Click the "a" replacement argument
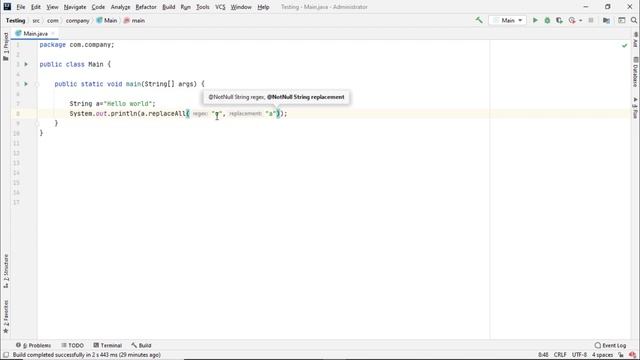The image size is (640, 360). pos(271,113)
